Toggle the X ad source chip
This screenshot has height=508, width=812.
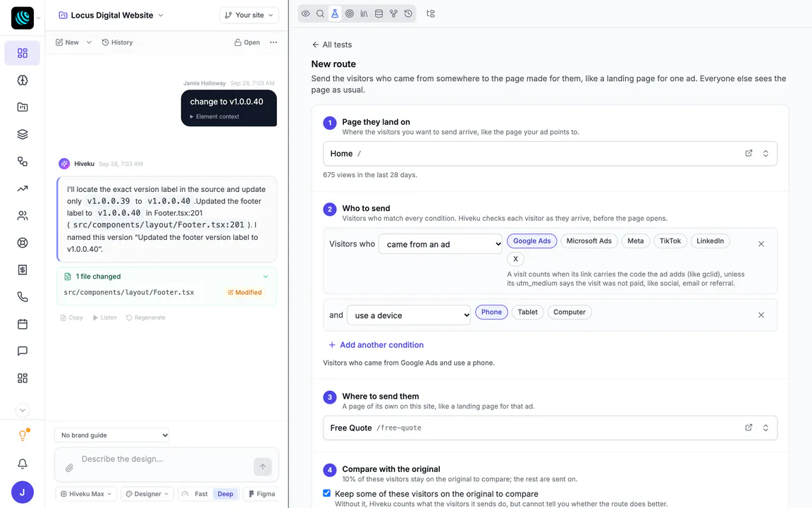[x=515, y=259]
